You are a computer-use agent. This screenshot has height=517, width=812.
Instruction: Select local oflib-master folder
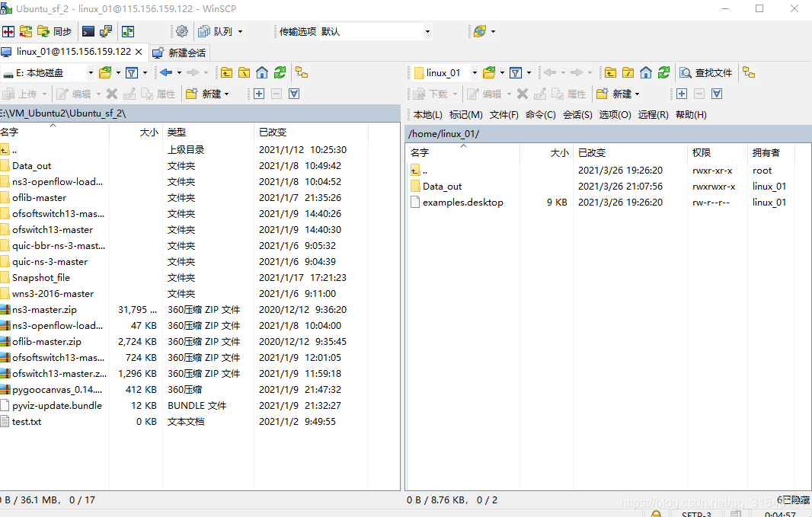(39, 198)
